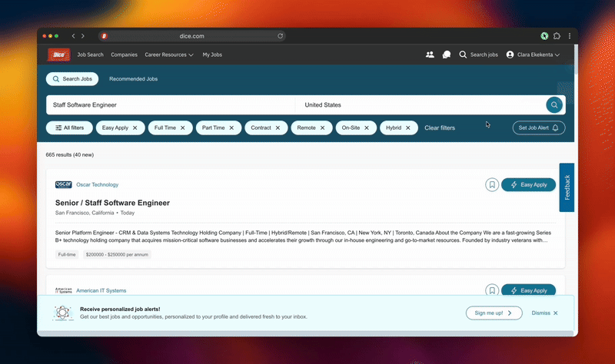Turn off the Remote filter chip

coord(322,127)
